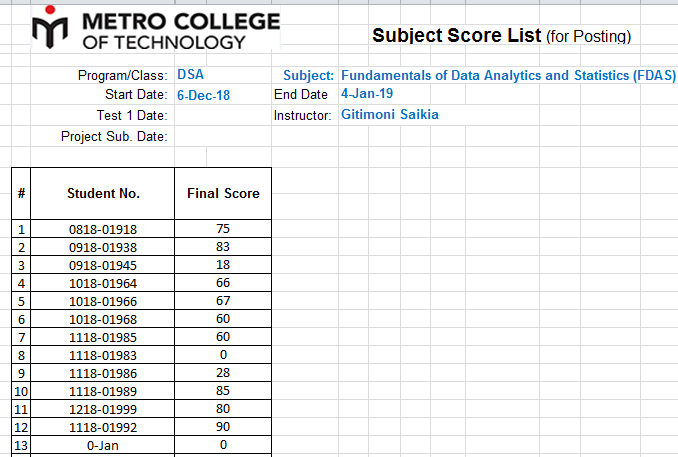
Task: Click score 28 for student 1118-01986
Action: [x=223, y=373]
